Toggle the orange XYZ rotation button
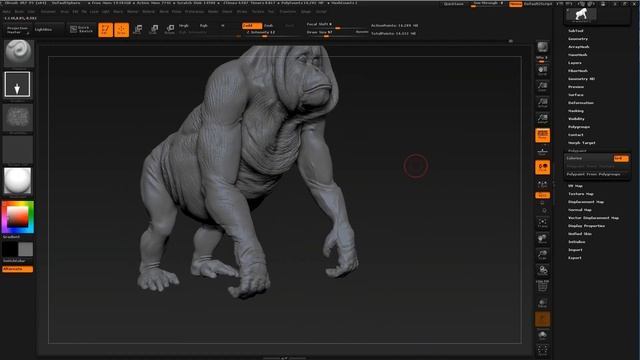 point(542,195)
